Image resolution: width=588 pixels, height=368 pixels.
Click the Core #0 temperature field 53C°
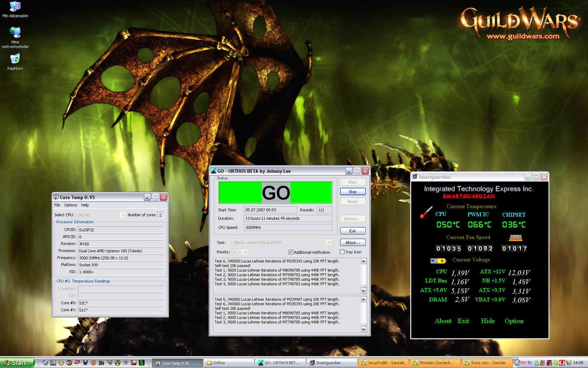coord(121,303)
